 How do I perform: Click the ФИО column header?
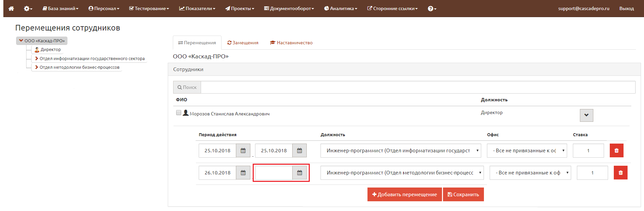click(x=182, y=100)
